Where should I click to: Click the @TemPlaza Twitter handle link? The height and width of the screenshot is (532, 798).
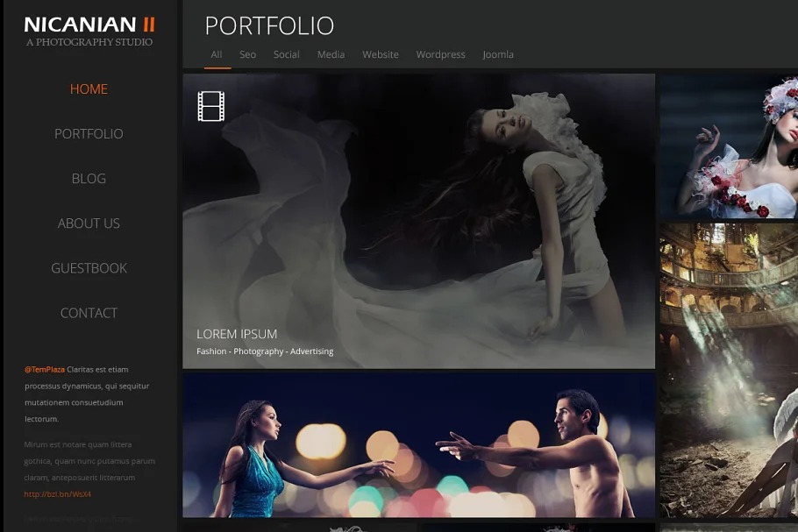tap(45, 370)
